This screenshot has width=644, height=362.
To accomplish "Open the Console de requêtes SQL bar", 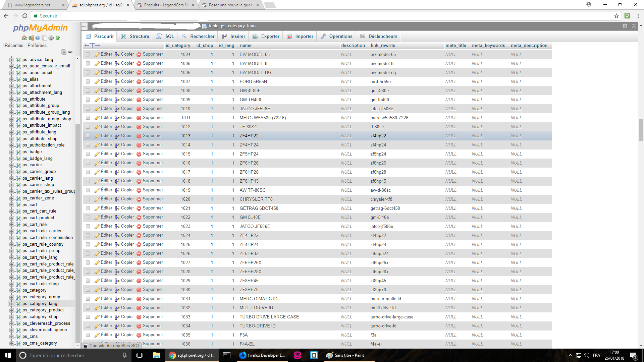I will (x=114, y=346).
